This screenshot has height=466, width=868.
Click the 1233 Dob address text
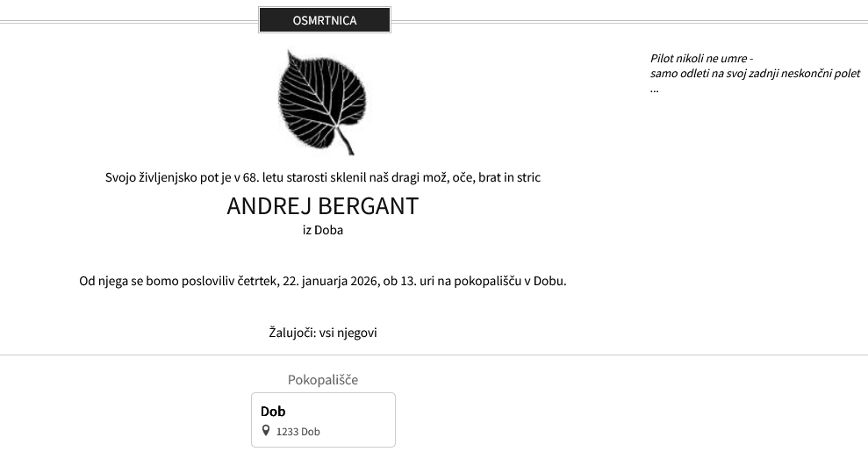(x=298, y=432)
